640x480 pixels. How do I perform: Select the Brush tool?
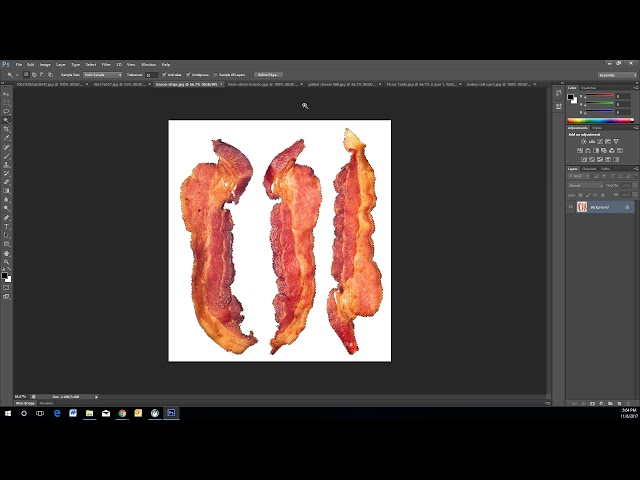pos(6,156)
